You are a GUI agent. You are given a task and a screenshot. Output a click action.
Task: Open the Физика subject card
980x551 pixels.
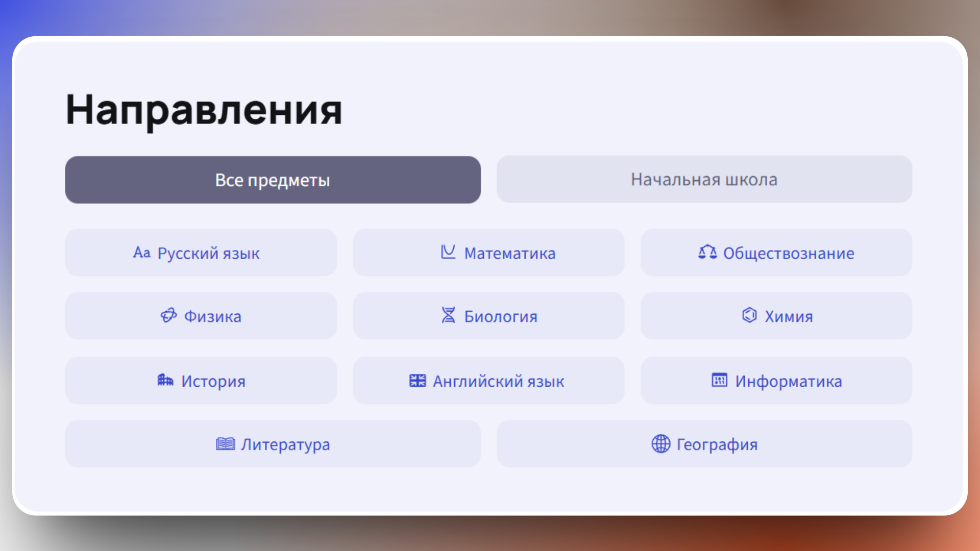pyautogui.click(x=201, y=316)
